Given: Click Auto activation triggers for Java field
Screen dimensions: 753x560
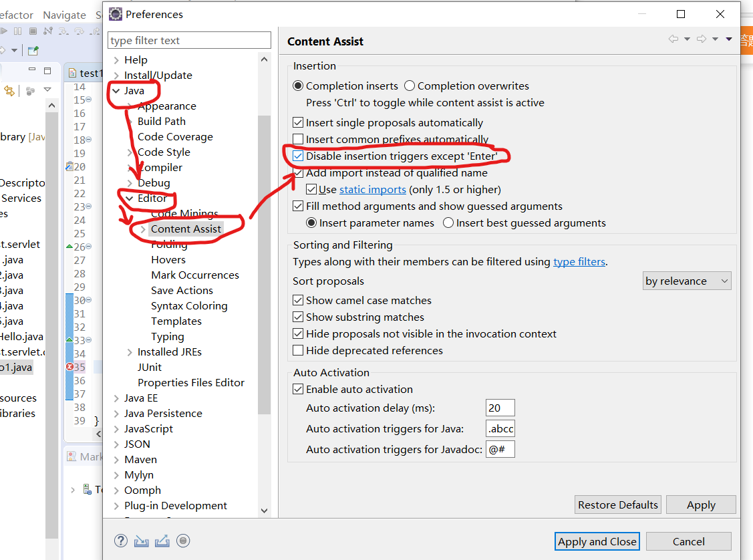Looking at the screenshot, I should coord(500,428).
